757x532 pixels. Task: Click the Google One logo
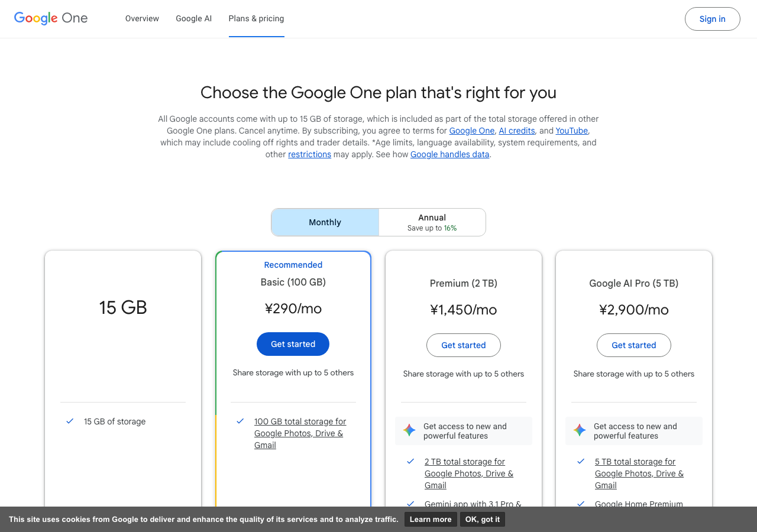[x=51, y=18]
